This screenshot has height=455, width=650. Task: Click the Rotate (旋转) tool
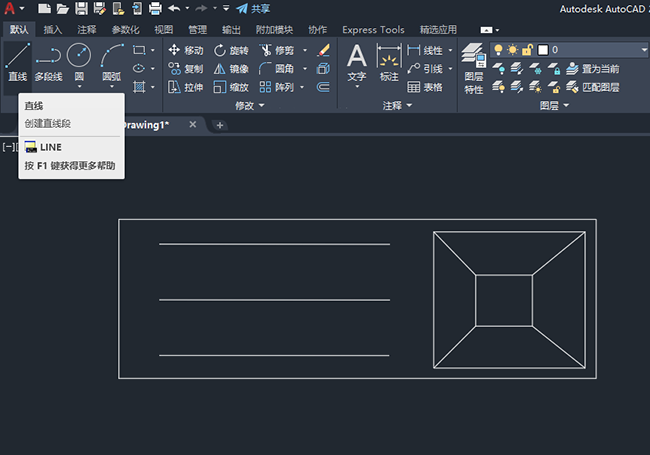(230, 50)
